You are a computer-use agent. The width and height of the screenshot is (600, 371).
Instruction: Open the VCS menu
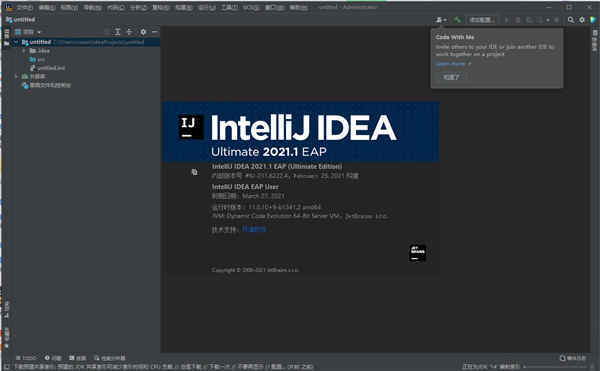(251, 7)
